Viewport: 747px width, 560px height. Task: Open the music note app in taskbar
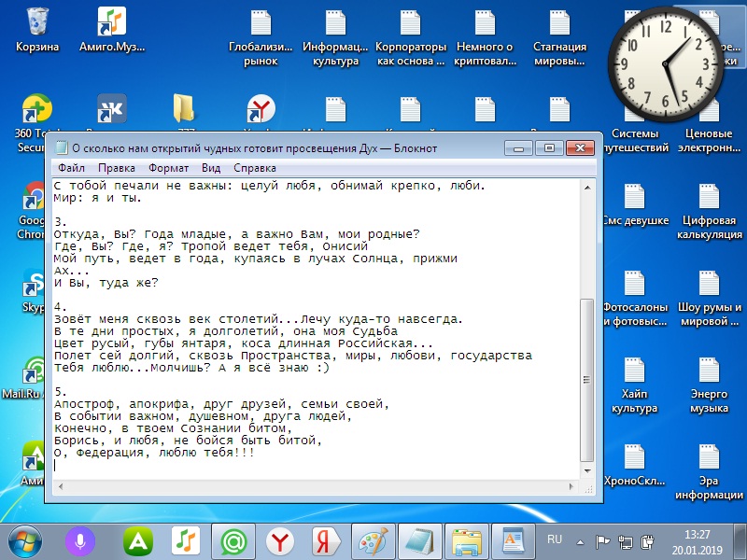coord(186,541)
